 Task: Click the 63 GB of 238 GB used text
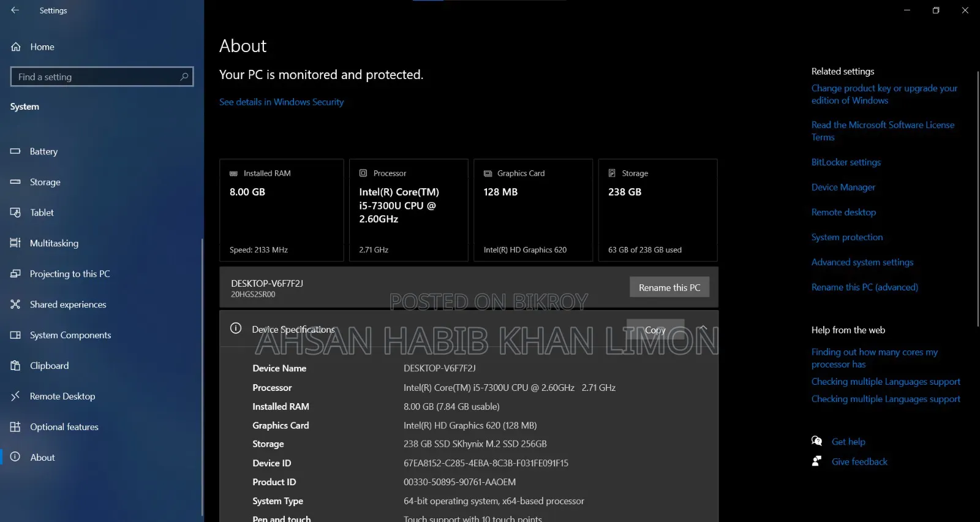[x=645, y=250]
